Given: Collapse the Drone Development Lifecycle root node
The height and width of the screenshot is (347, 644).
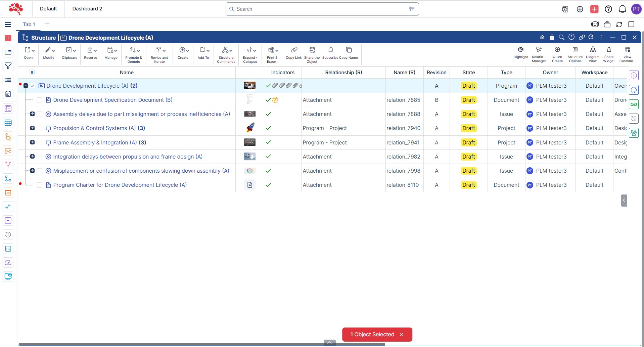Looking at the screenshot, I should pyautogui.click(x=26, y=86).
